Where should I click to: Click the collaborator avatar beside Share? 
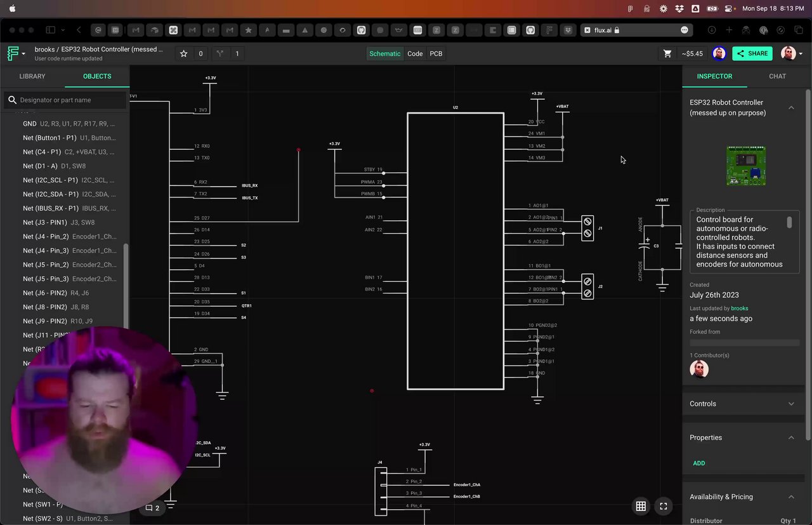pyautogui.click(x=719, y=53)
